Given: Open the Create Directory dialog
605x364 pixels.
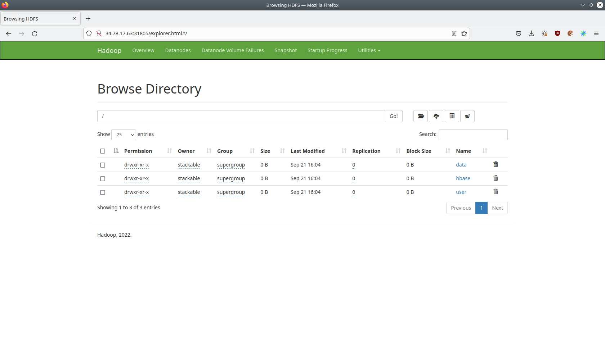Looking at the screenshot, I should point(420,116).
